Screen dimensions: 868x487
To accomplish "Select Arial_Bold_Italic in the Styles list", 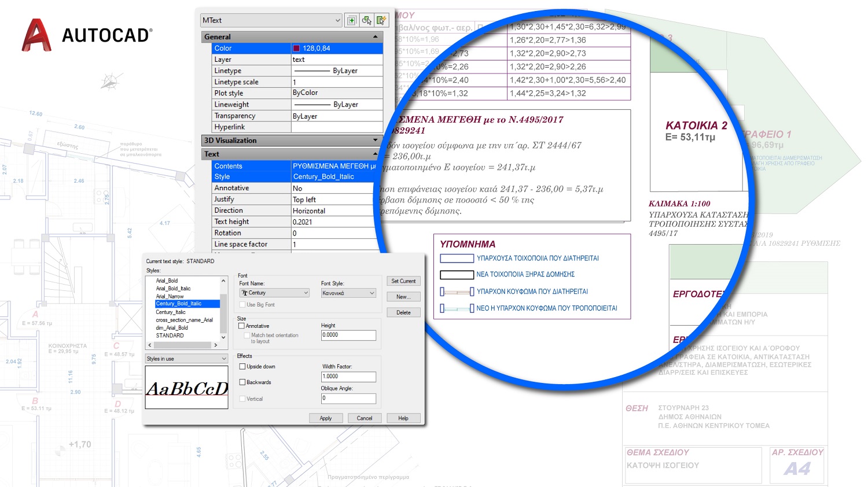I will point(173,289).
